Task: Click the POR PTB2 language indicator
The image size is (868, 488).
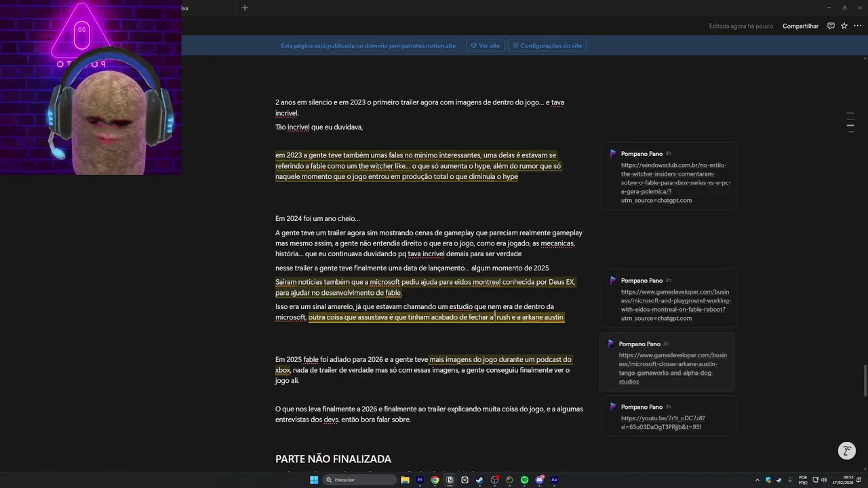Action: tap(803, 480)
